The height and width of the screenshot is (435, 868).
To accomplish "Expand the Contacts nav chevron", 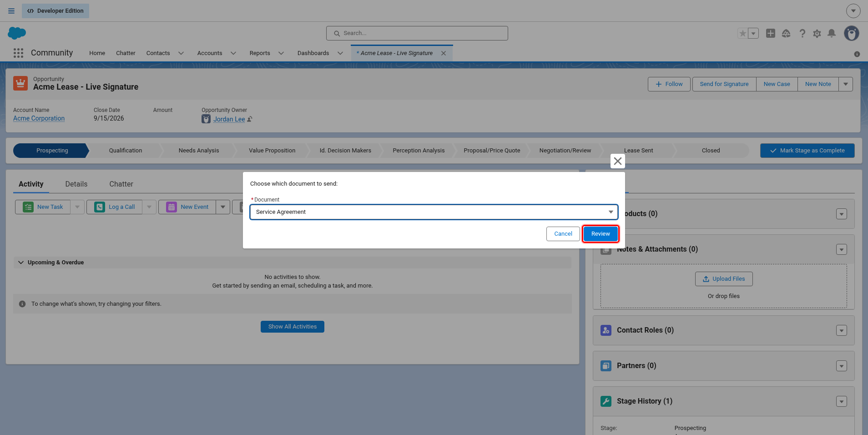I will point(181,53).
